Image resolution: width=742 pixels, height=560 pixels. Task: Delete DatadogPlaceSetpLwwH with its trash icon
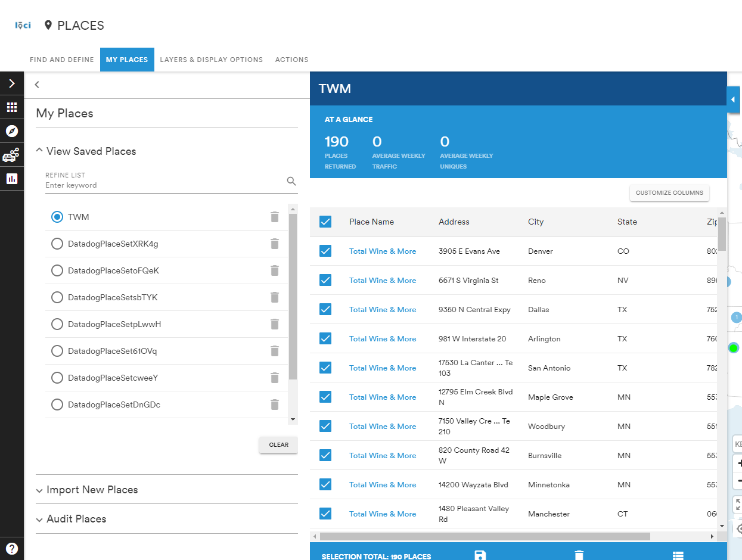[275, 324]
